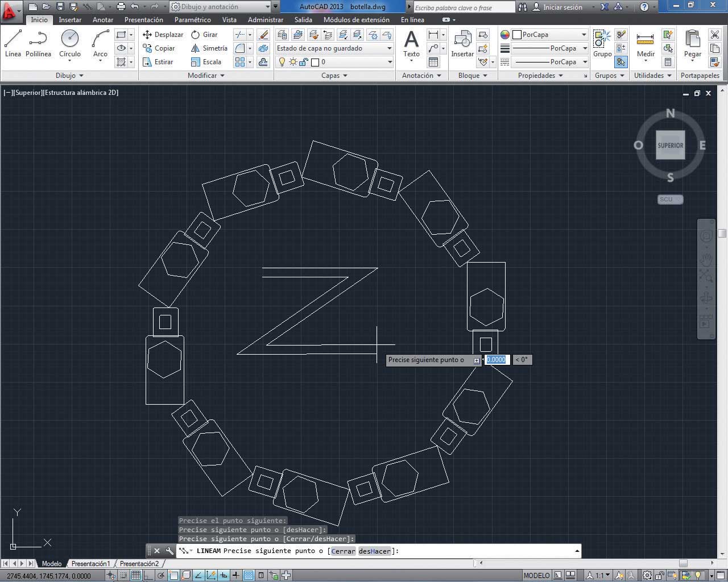Toggle polar tracking in status bar
The image size is (728, 582).
[161, 575]
